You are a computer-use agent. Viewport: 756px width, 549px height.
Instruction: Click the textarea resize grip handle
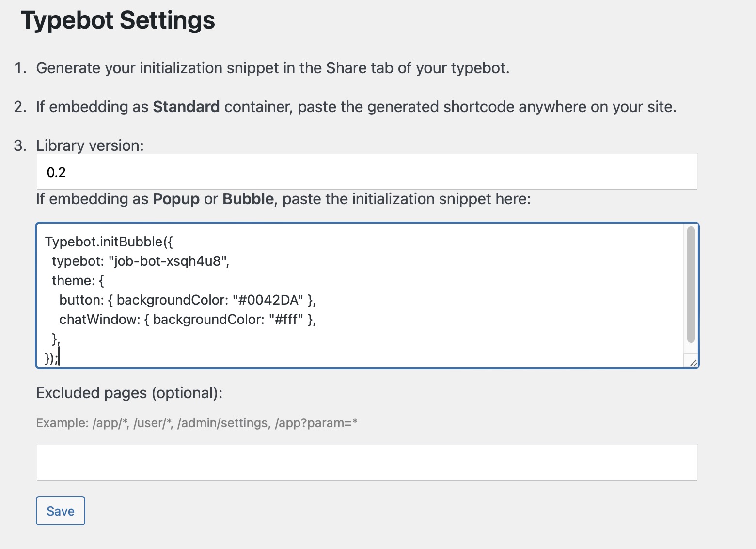693,362
